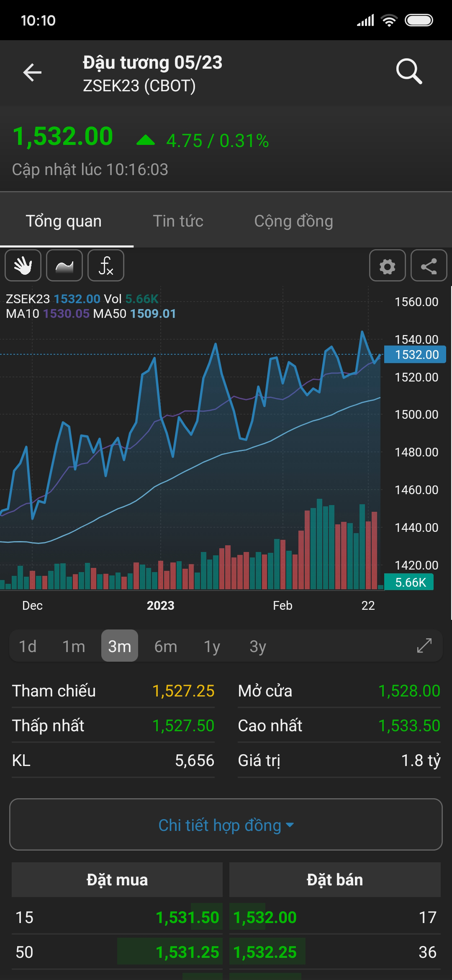
Task: Set the range to 3y
Action: [258, 646]
